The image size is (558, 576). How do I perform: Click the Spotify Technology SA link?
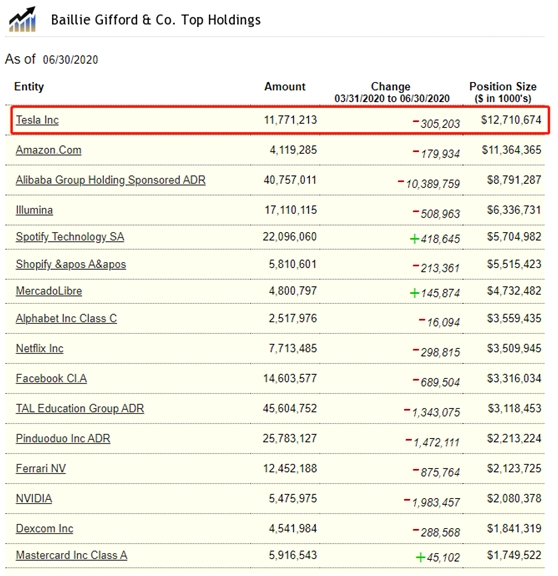click(70, 237)
